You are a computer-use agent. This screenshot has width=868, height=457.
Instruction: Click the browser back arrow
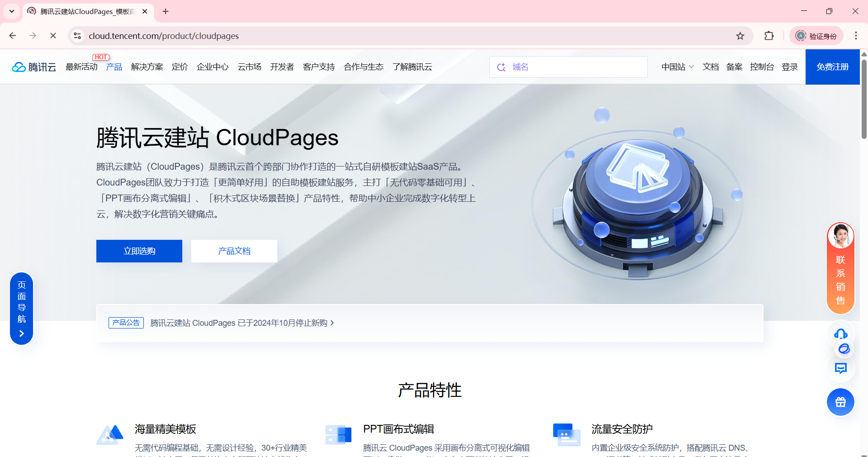[13, 36]
